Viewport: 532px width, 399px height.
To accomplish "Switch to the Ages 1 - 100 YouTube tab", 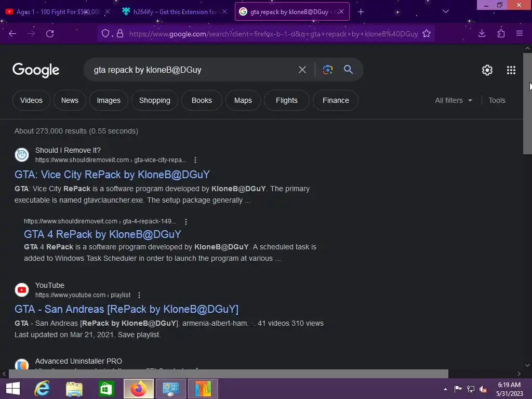I will pyautogui.click(x=58, y=12).
